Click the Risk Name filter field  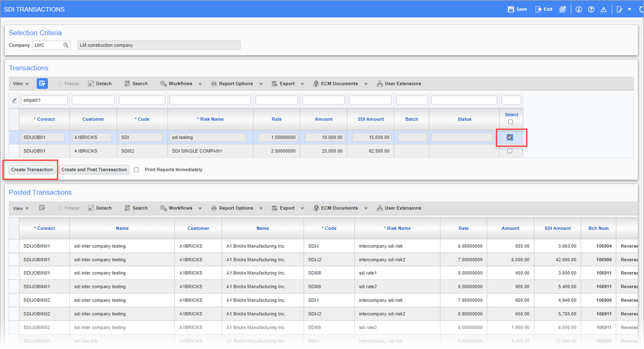click(x=210, y=100)
